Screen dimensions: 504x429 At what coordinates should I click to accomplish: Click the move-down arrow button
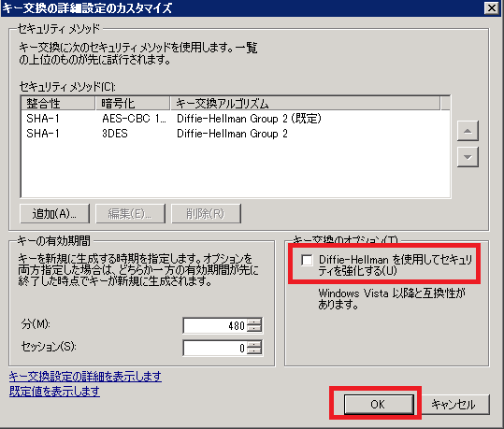click(468, 157)
